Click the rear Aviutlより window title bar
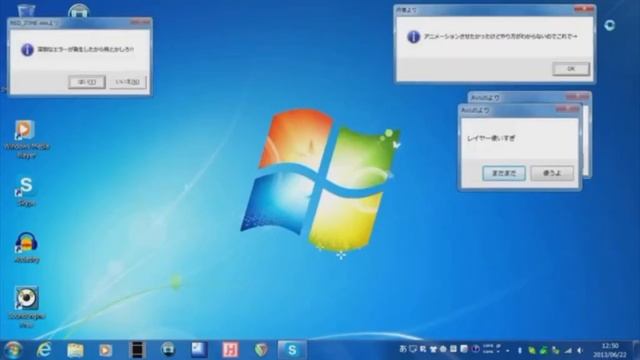Image resolution: width=640 pixels, height=360 pixels. pyautogui.click(x=529, y=97)
